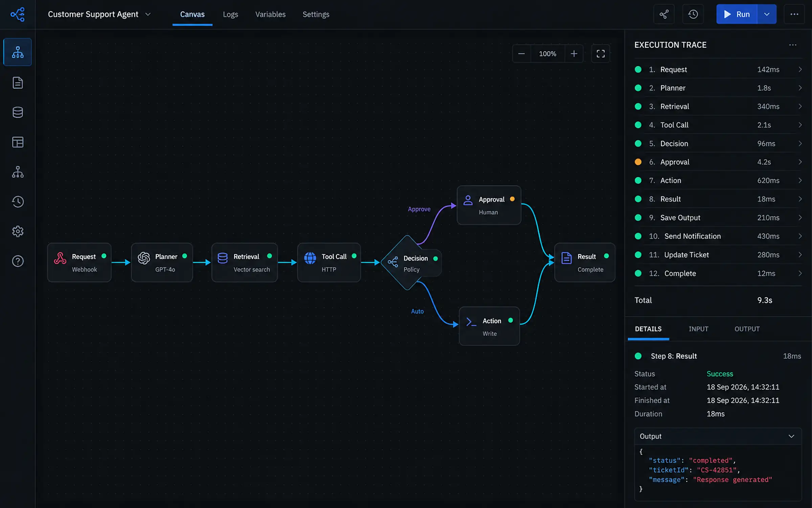
Task: Select trace step 10. Send Notification
Action: tap(718, 236)
